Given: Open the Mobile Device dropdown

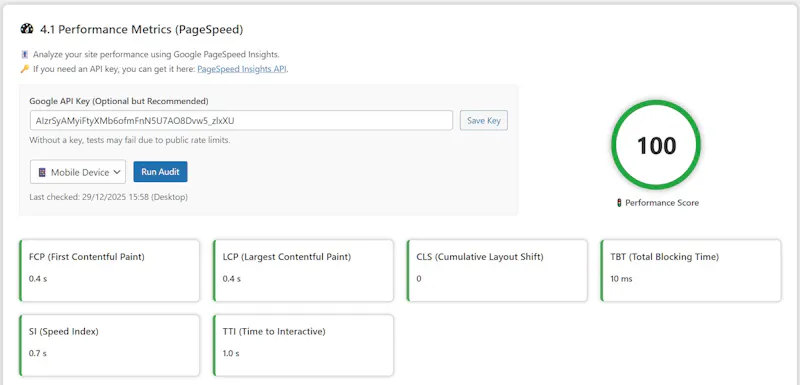Looking at the screenshot, I should coord(78,172).
